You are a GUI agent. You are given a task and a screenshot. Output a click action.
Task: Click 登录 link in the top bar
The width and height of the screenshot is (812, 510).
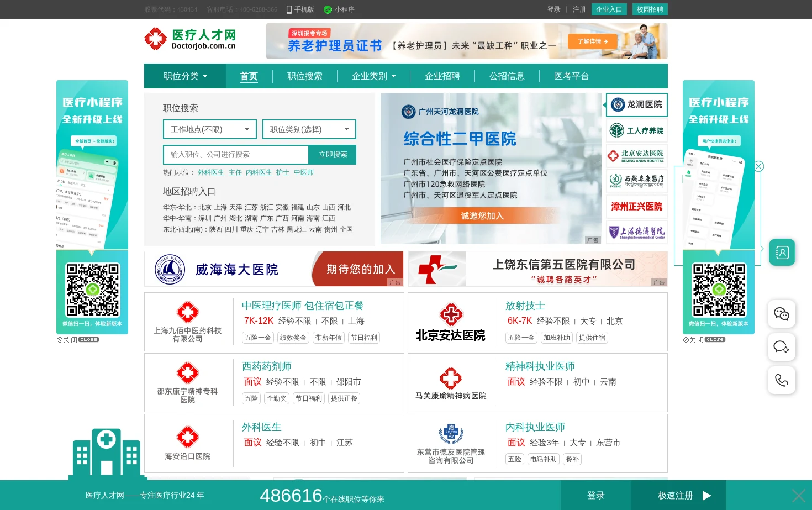coord(554,9)
